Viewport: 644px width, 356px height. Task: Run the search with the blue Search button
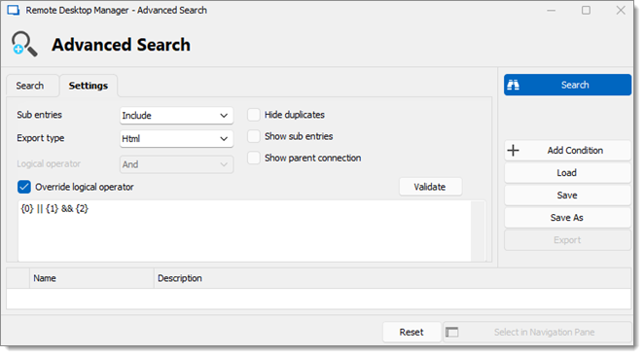click(567, 85)
